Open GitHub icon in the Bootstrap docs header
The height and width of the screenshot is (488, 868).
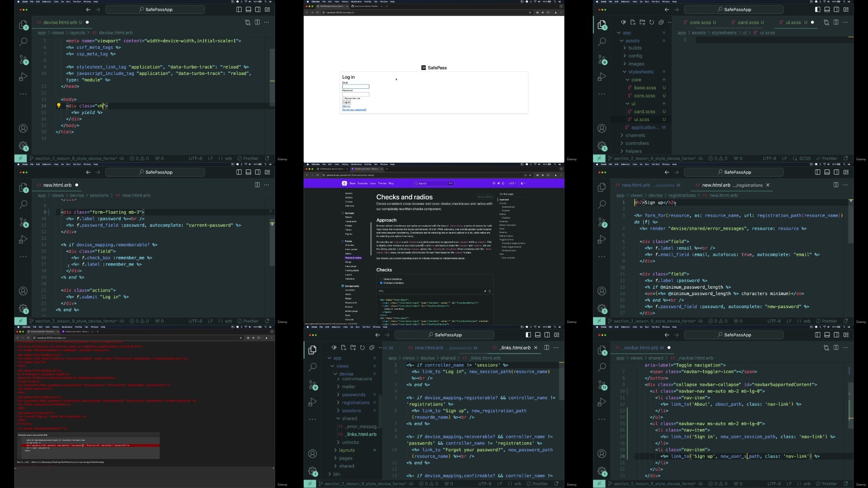coord(494,183)
